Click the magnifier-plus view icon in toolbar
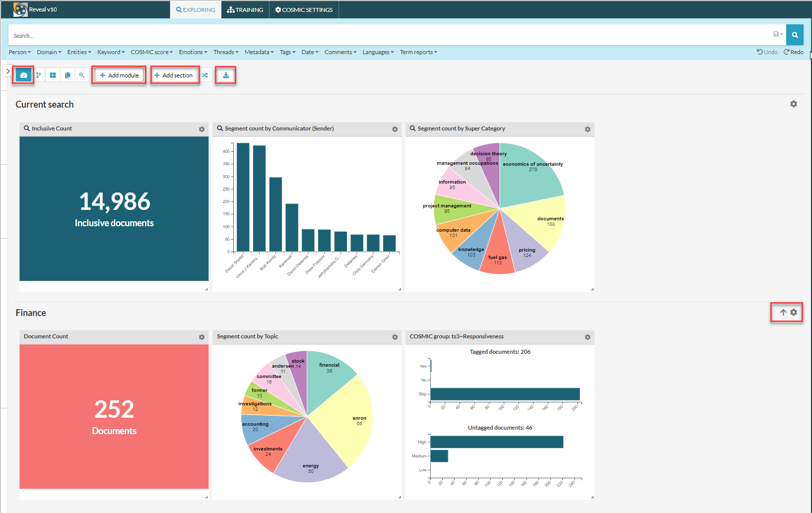Image resolution: width=812 pixels, height=513 pixels. [x=82, y=75]
